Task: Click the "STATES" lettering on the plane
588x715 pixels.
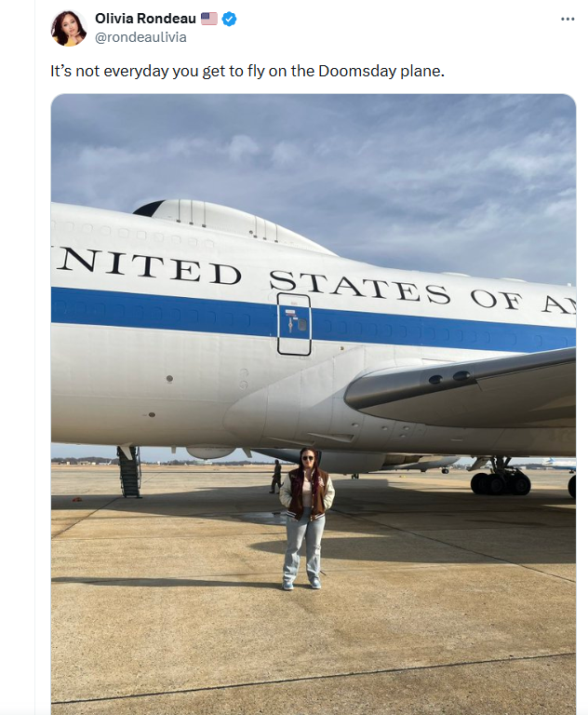Action: tap(359, 286)
